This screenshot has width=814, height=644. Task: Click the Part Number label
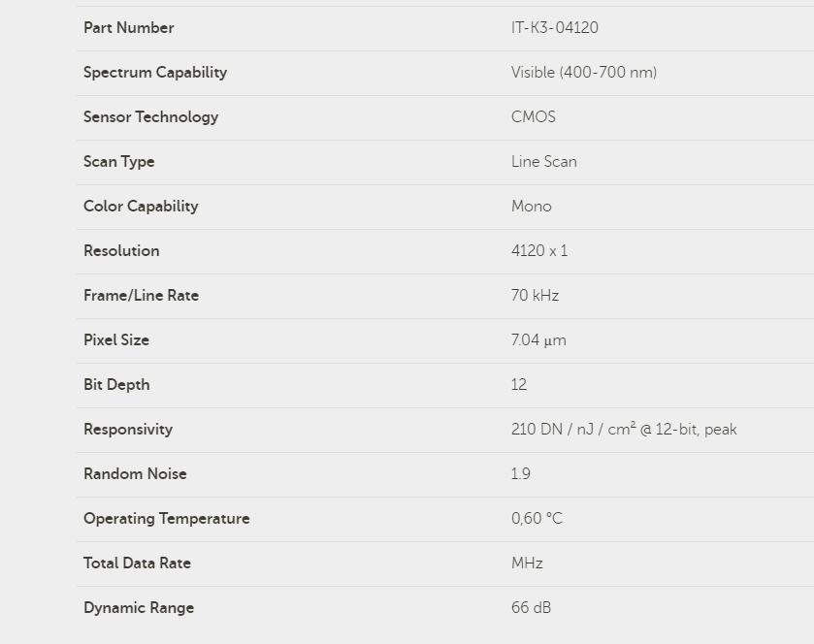129,28
